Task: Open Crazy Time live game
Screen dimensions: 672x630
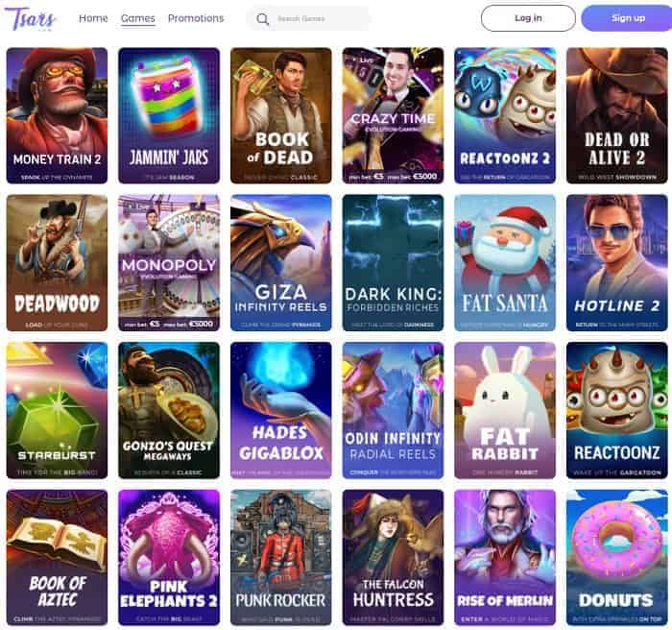Action: 393,115
